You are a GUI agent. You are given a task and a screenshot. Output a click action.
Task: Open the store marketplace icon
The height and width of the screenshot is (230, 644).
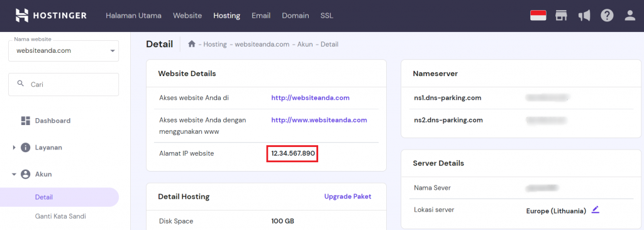point(561,16)
